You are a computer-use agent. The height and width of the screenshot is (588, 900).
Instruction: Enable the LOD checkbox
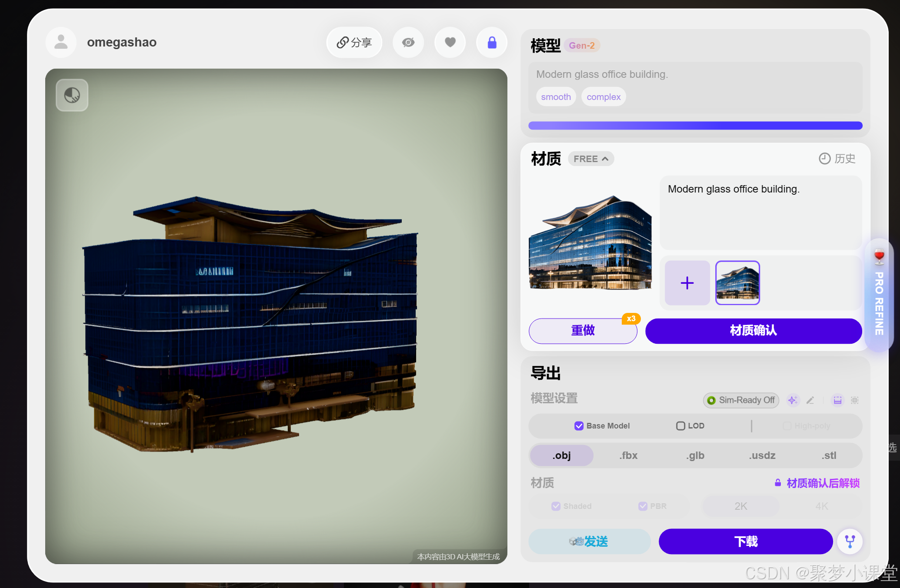point(680,426)
